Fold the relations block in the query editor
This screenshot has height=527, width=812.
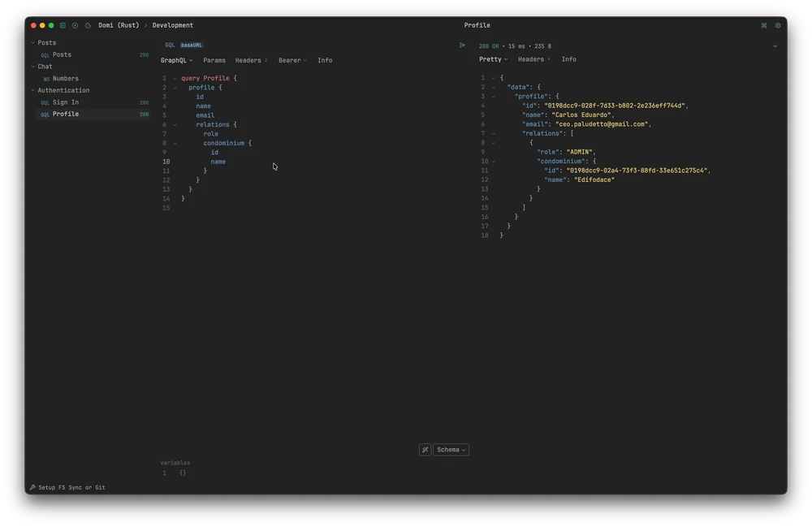175,125
